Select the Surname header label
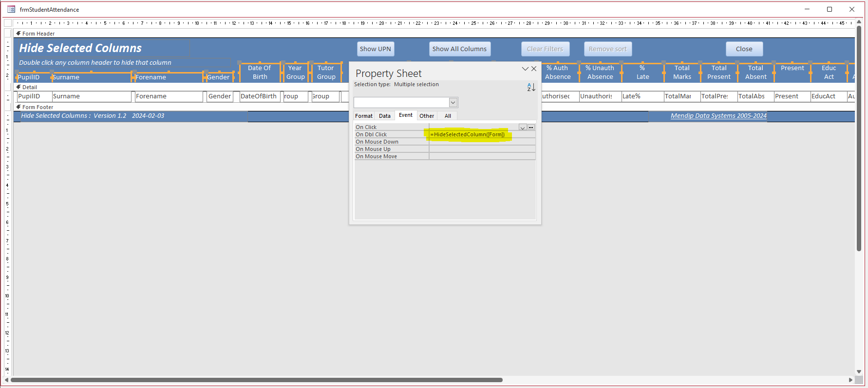Screen dimensions: 868x388 (x=92, y=77)
